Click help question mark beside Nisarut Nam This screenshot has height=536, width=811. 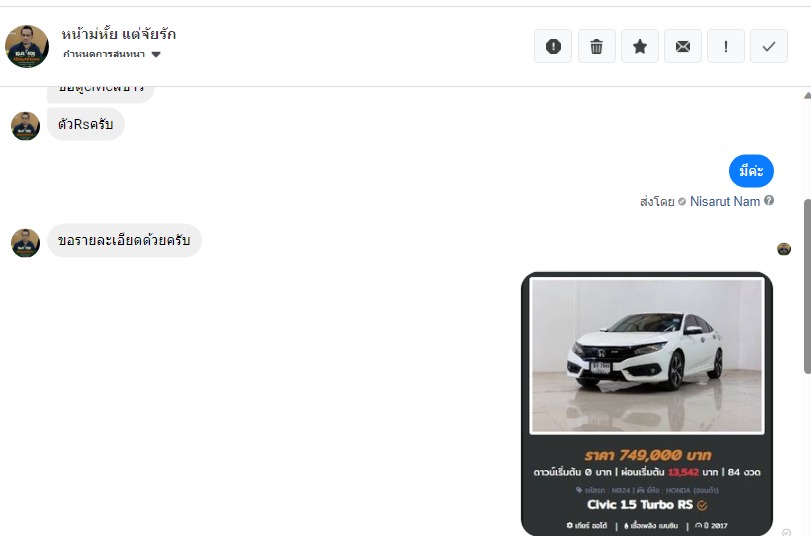point(769,200)
